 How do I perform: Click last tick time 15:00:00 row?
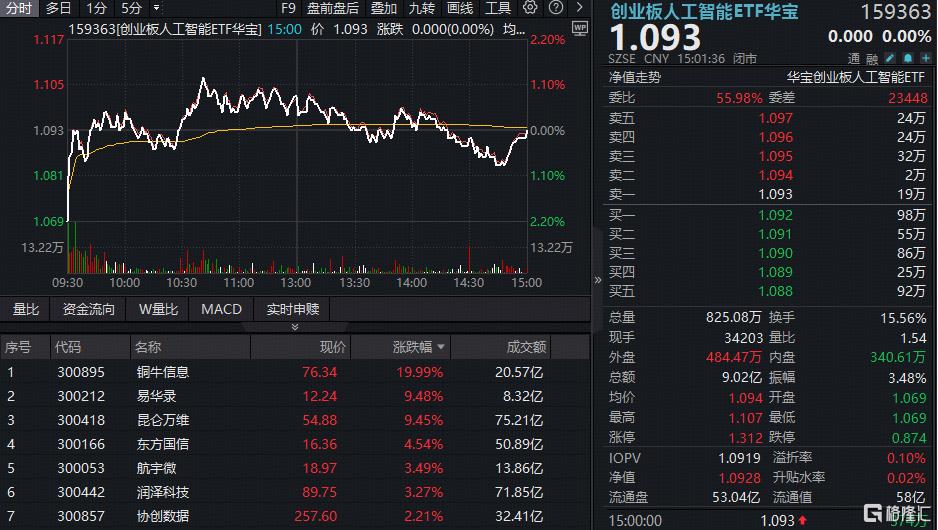pyautogui.click(x=767, y=520)
